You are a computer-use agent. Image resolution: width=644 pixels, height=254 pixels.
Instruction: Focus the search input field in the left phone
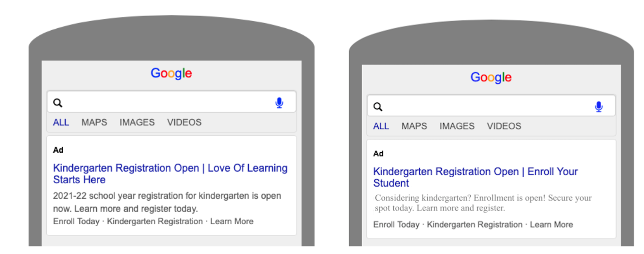coord(171,102)
